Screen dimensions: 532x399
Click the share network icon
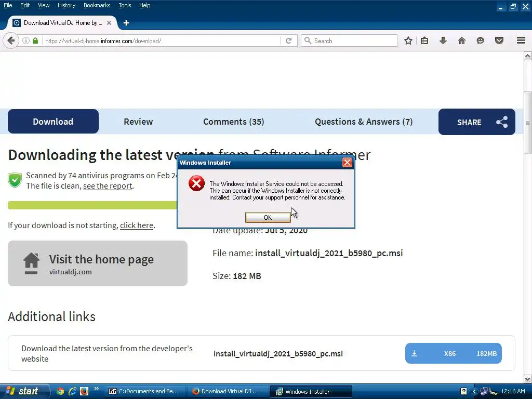[502, 122]
